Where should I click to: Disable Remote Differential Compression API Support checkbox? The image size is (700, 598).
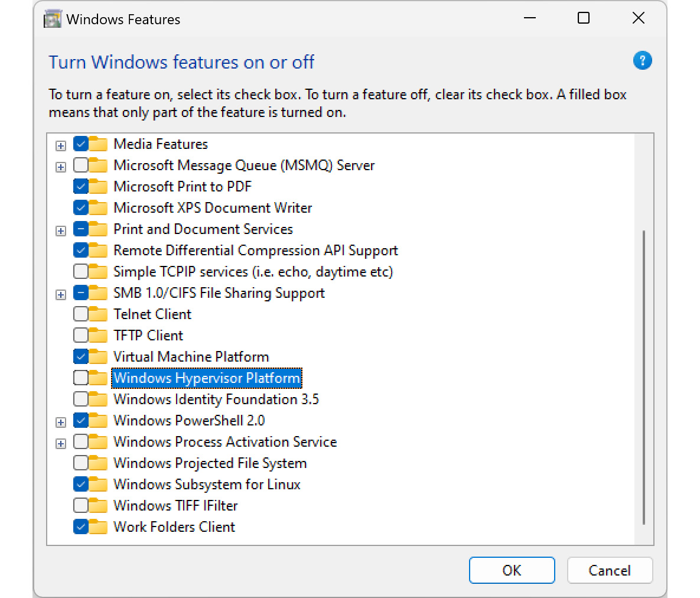[81, 251]
